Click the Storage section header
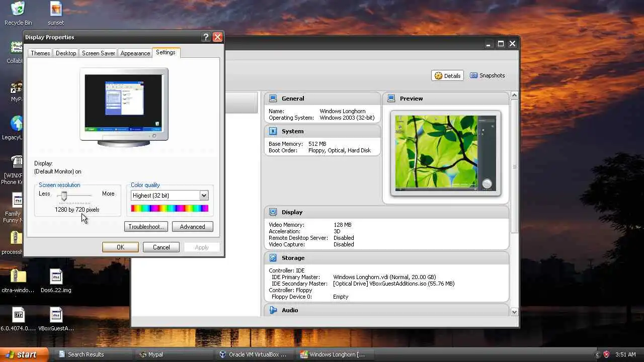 (386, 257)
